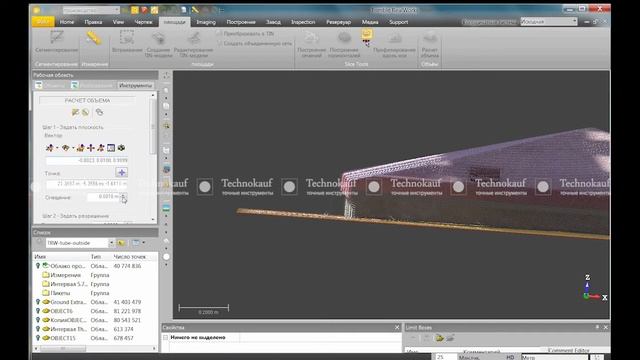Open the Home ribbon tab
This screenshot has width=640, height=360.
pos(67,22)
